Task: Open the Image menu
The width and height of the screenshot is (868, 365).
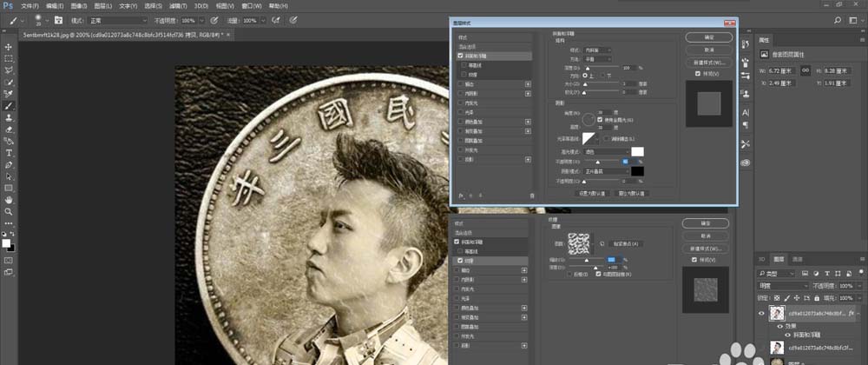Action: 79,5
